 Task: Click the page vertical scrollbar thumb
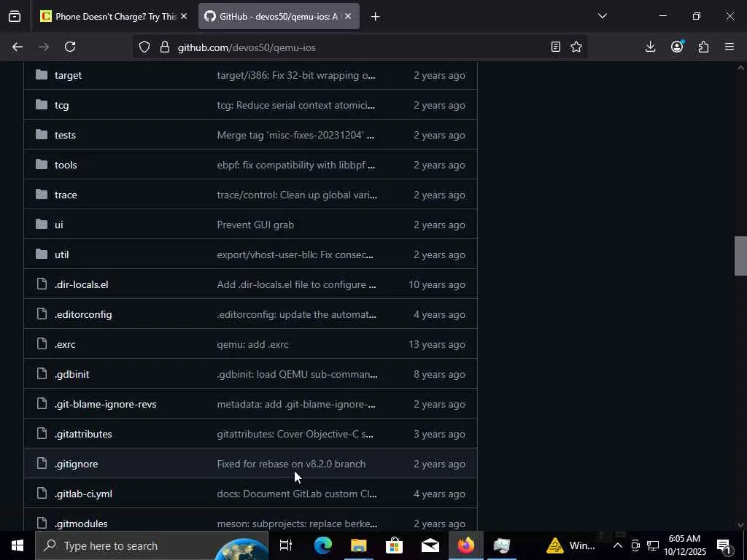(740, 256)
